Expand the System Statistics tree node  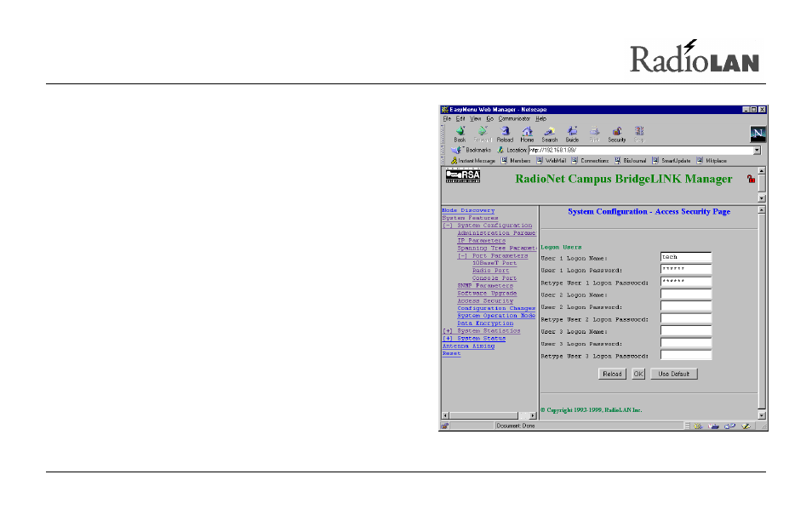click(448, 331)
